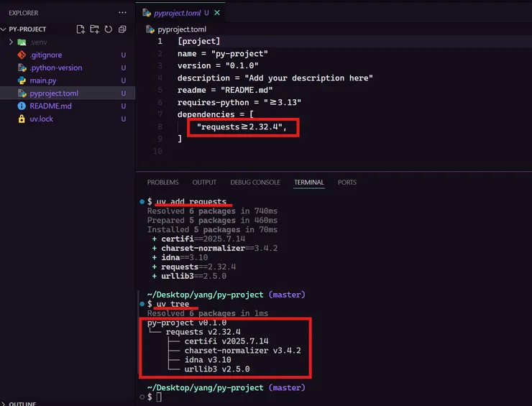Screen dimensions: 532x406
Task: Open the PORTS panel tab
Action: point(347,182)
